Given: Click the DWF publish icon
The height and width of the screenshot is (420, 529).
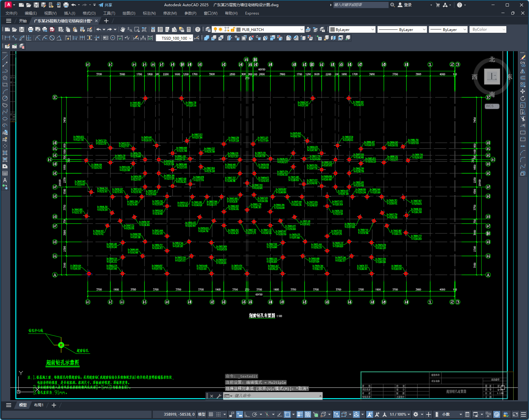Looking at the screenshot, I should point(52,29).
